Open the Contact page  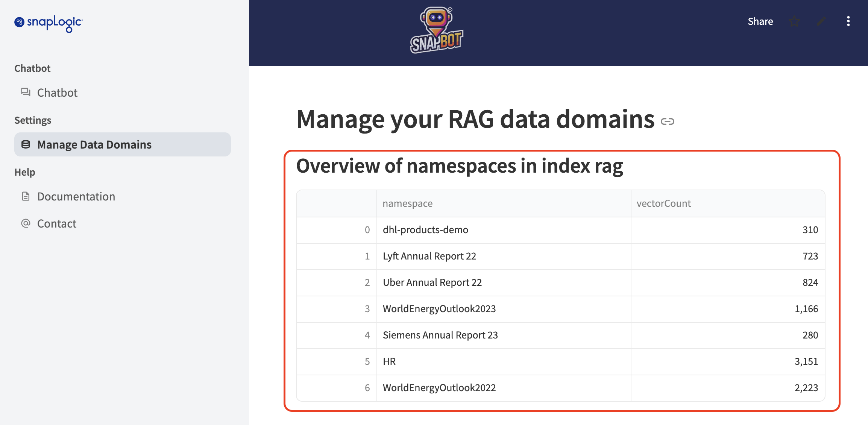tap(57, 224)
